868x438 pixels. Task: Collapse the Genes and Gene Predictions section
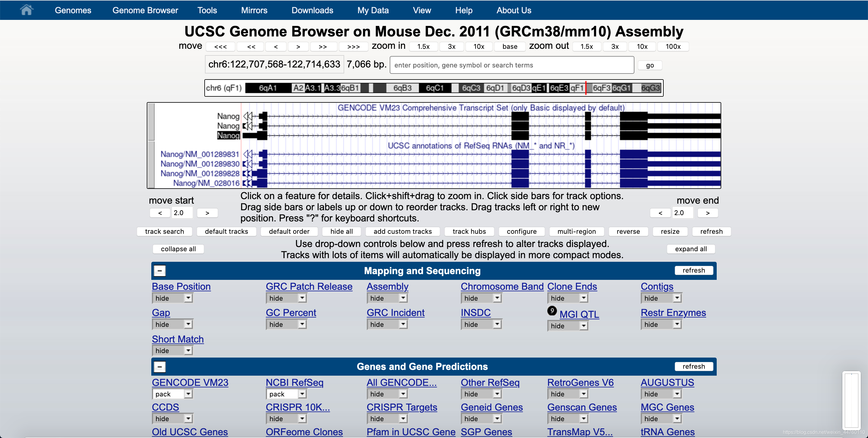coord(160,367)
